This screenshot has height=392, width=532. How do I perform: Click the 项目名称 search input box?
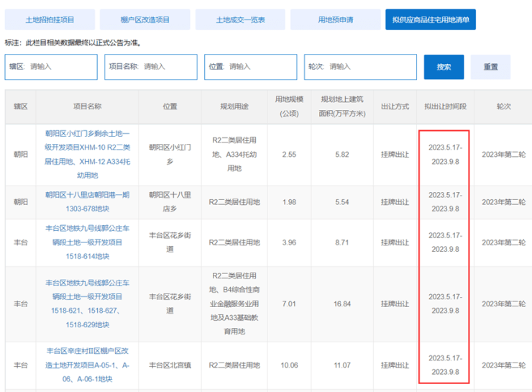click(150, 67)
